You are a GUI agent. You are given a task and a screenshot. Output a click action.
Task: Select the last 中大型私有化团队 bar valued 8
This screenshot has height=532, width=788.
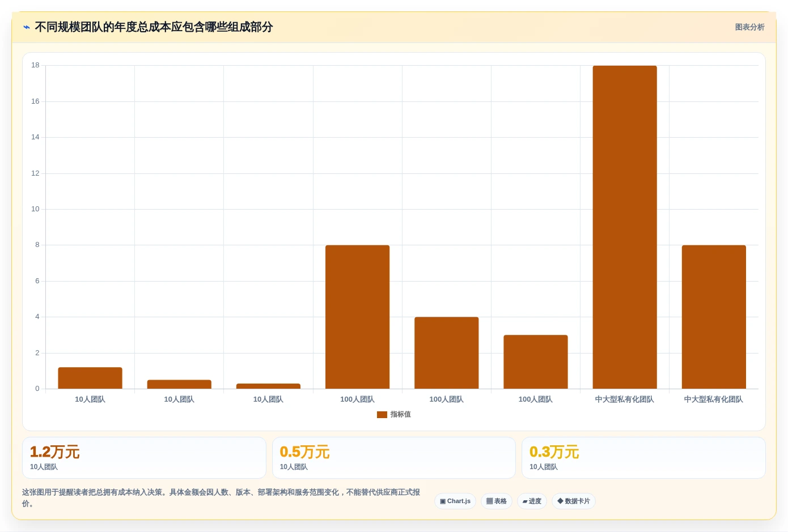(x=714, y=317)
